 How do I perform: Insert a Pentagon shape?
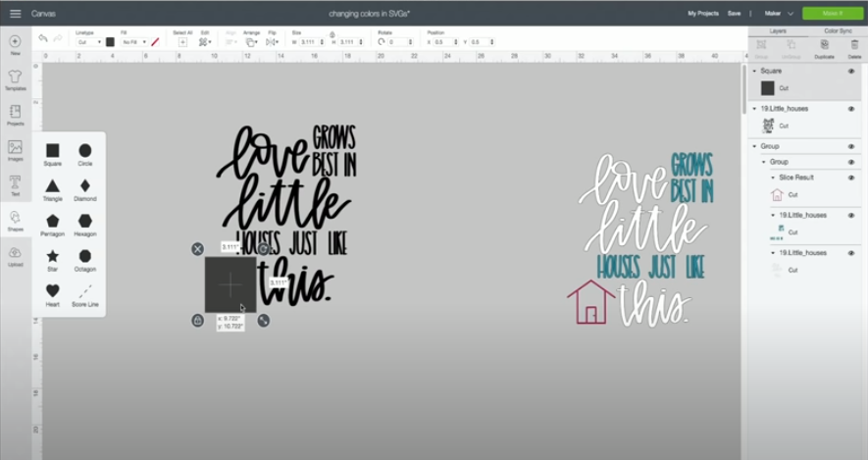pos(53,226)
